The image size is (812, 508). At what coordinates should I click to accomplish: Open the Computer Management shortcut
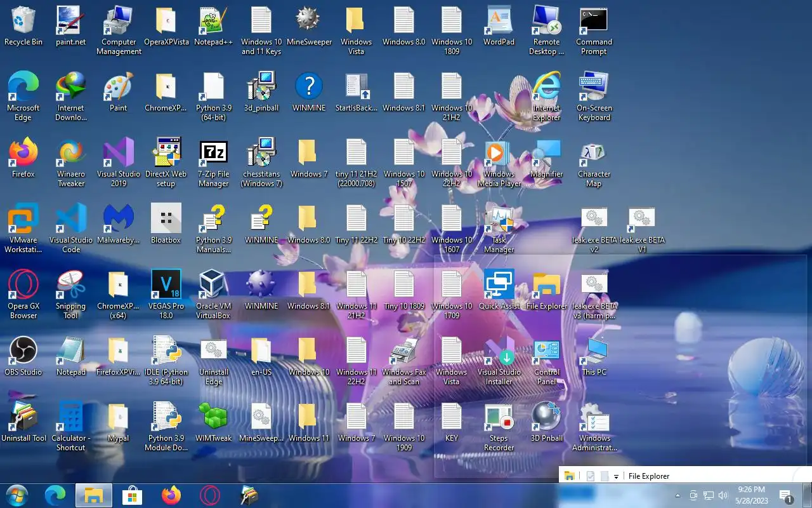(119, 31)
